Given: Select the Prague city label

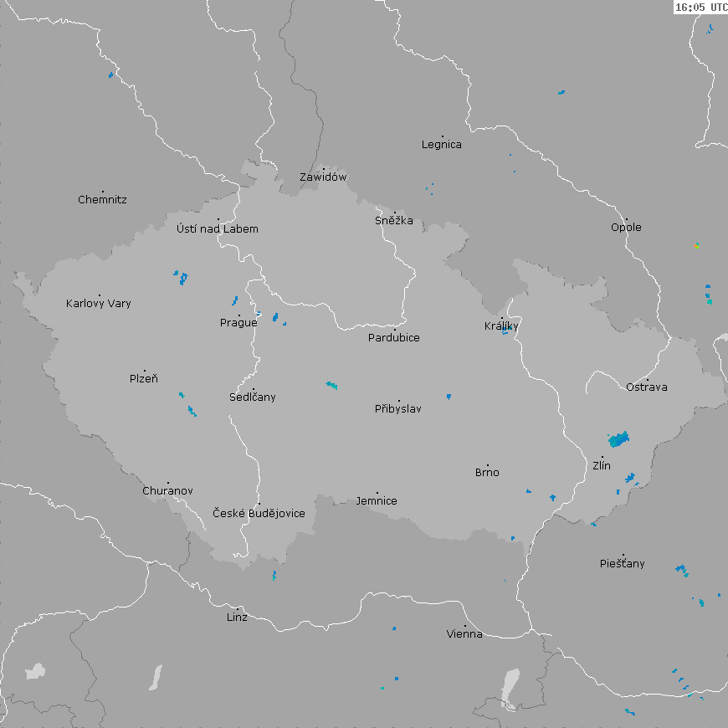Looking at the screenshot, I should (238, 323).
